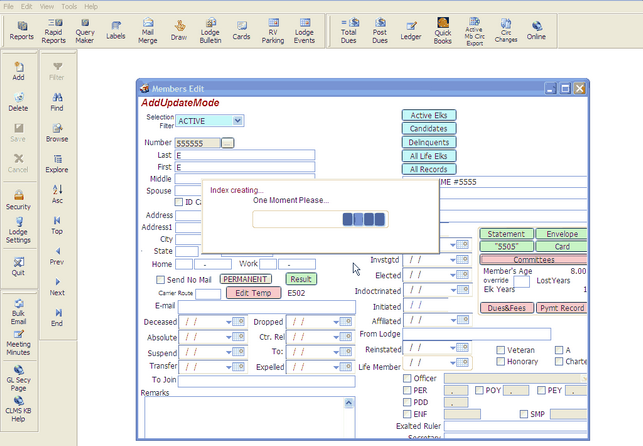Open Lodge Settings in sidebar
This screenshot has height=446, width=643.
[x=18, y=233]
